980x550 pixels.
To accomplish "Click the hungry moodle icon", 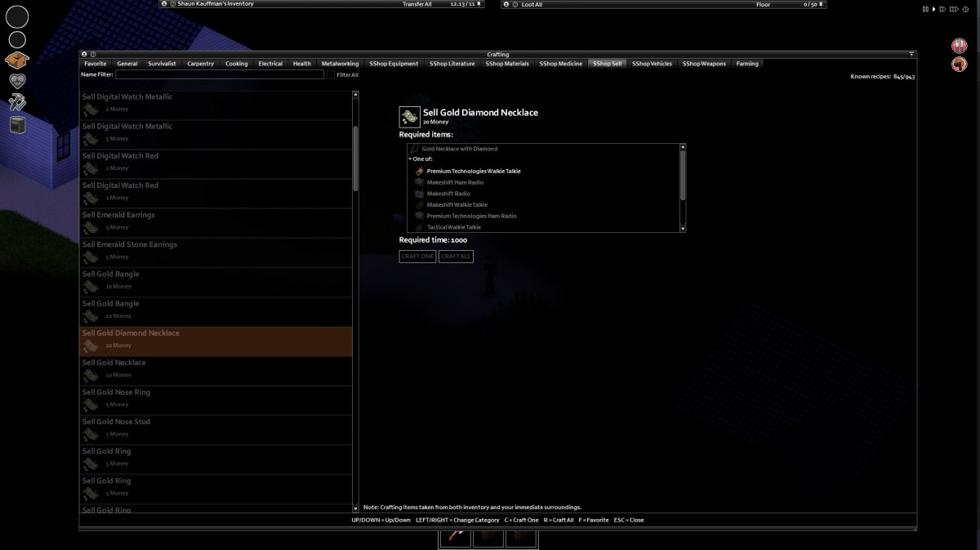I will point(959,46).
